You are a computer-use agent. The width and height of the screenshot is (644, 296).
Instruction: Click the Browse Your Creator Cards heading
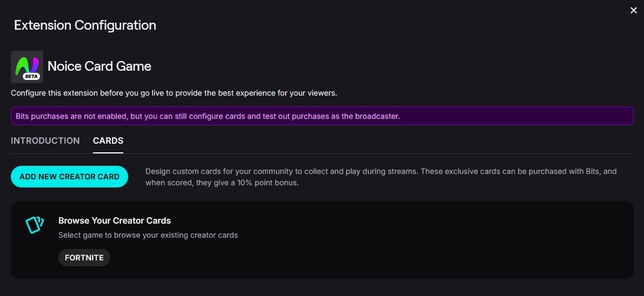pyautogui.click(x=115, y=220)
